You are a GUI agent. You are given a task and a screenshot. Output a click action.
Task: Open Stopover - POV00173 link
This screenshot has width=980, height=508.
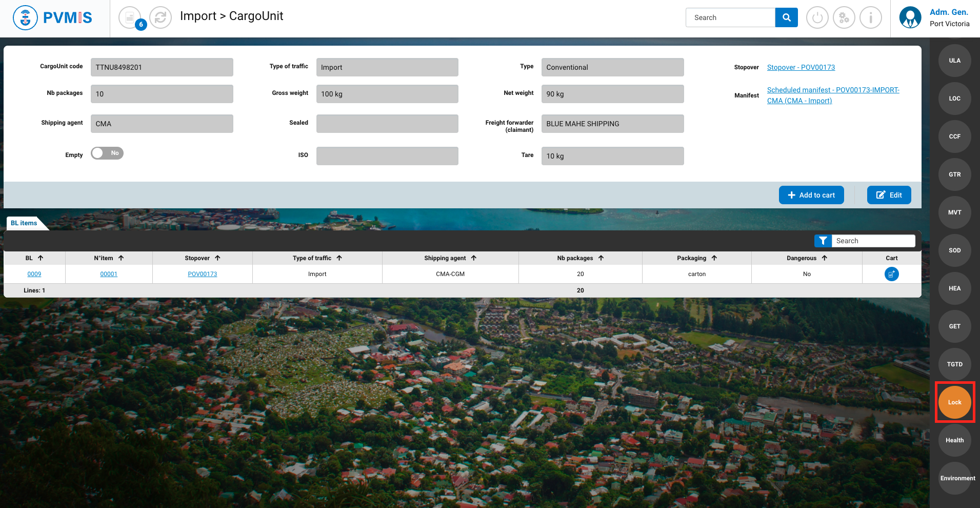coord(801,67)
